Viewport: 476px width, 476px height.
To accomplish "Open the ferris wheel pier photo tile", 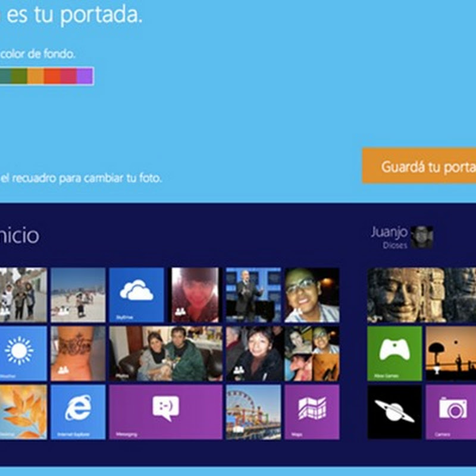I will (253, 412).
